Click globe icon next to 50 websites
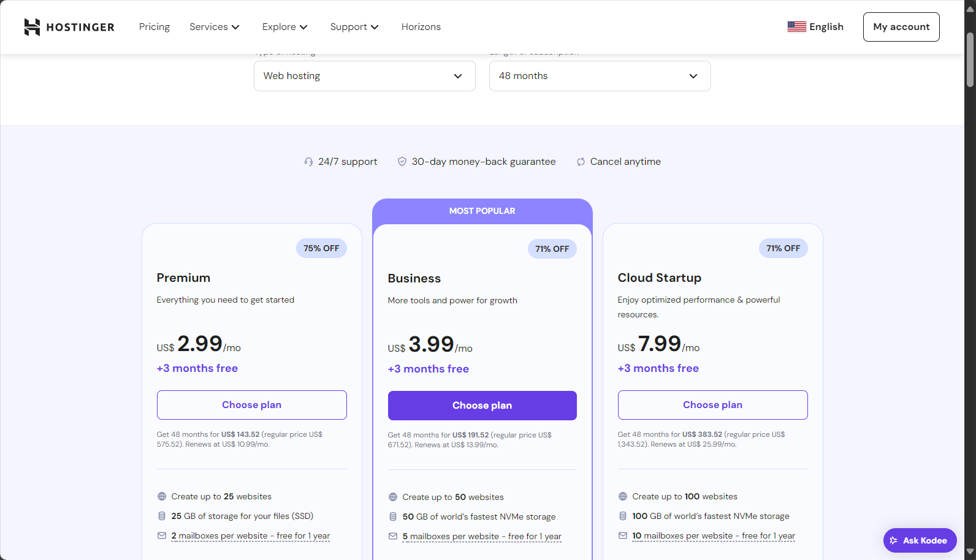The width and height of the screenshot is (976, 560). point(393,497)
